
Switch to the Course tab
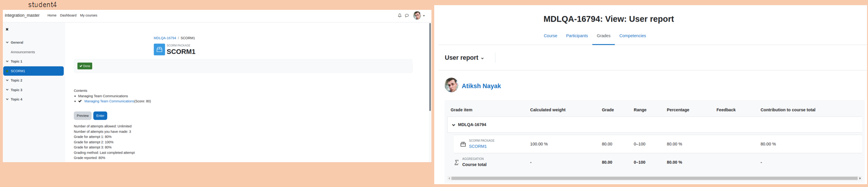point(550,36)
